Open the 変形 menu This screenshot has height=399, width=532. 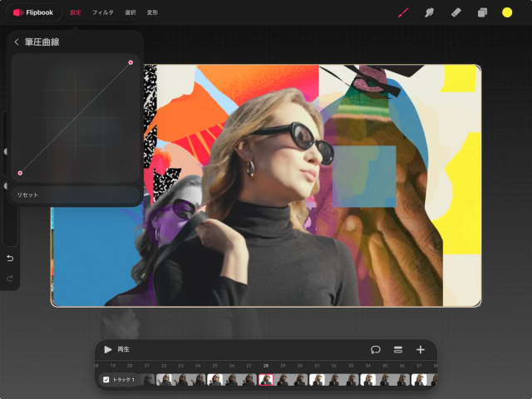coord(152,12)
